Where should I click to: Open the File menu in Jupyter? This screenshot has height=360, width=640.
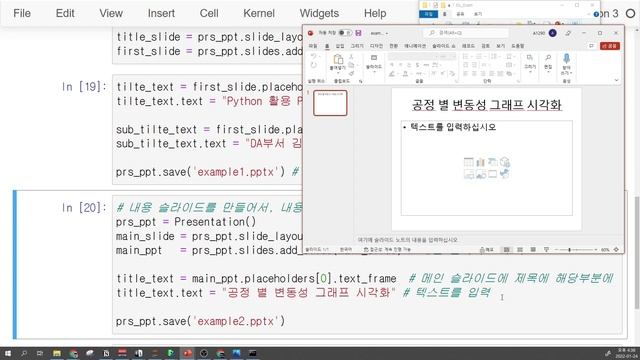click(x=22, y=13)
